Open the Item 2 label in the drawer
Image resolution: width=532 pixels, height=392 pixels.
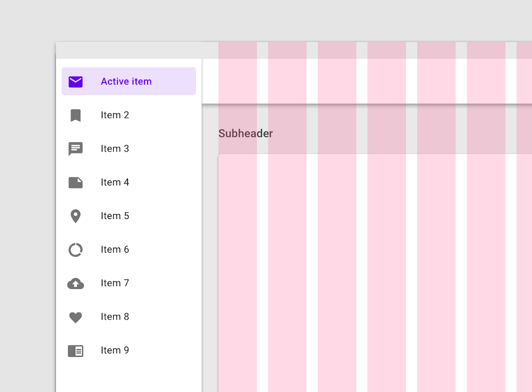coord(114,115)
